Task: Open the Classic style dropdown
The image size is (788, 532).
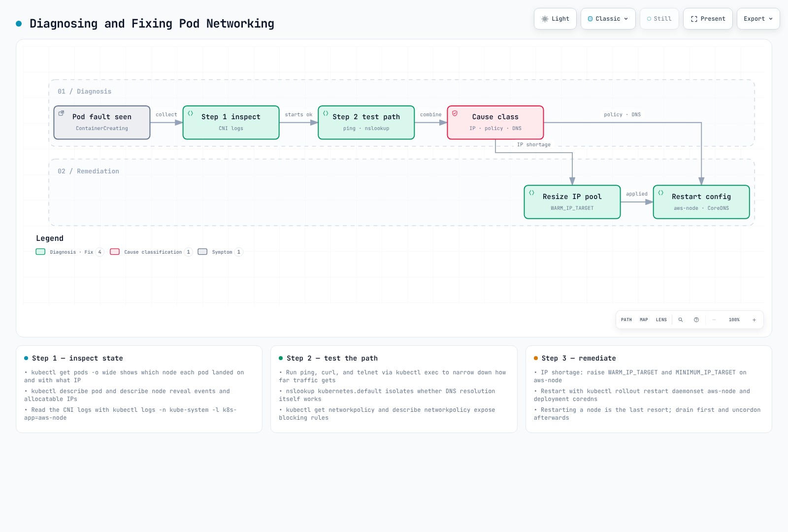Action: pyautogui.click(x=608, y=19)
